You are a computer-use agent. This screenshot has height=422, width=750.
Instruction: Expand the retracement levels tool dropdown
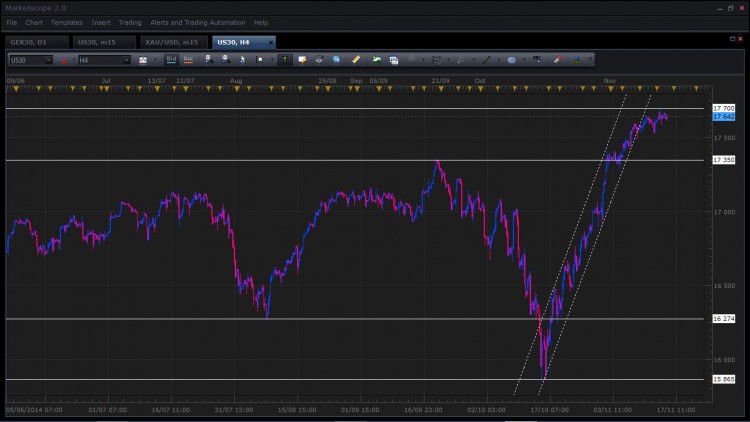pyautogui.click(x=449, y=60)
